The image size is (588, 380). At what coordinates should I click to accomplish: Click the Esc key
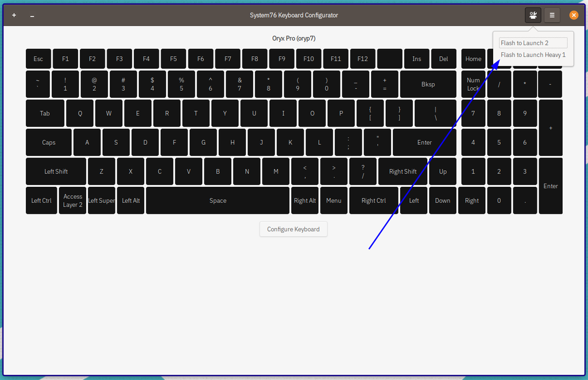tap(38, 58)
